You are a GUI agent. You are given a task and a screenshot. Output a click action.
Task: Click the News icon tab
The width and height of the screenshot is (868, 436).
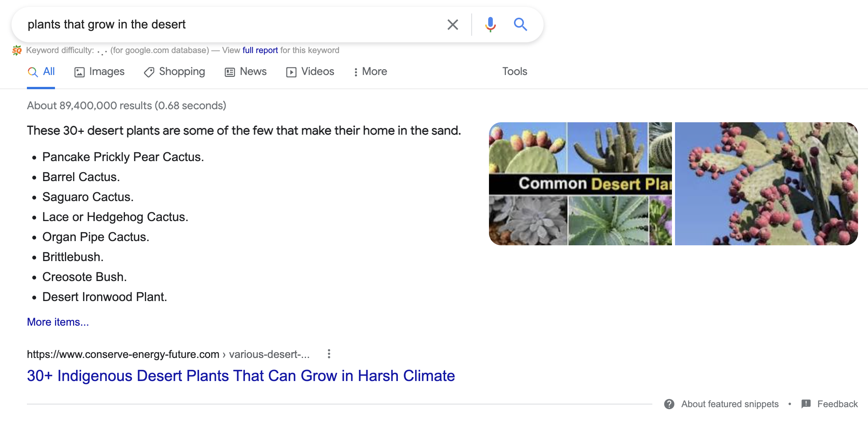tap(244, 71)
